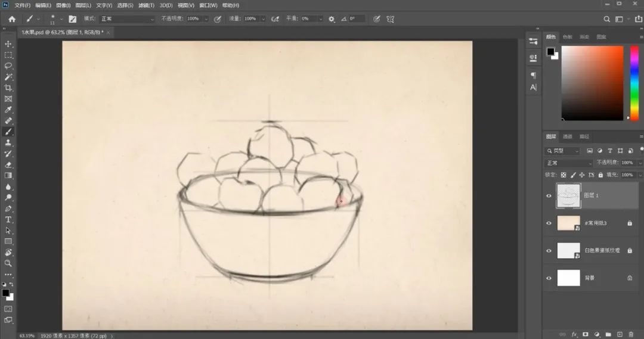Select the Eraser tool

(8, 164)
